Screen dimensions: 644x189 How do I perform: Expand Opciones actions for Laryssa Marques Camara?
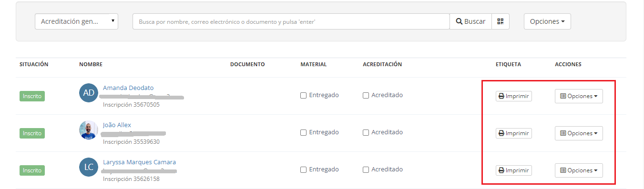click(x=579, y=170)
